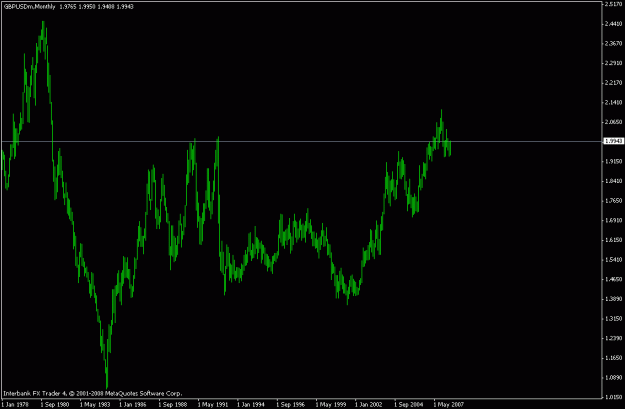This screenshot has height=409, width=625.
Task: Click the 1.9150 price scale label
Action: 613,161
